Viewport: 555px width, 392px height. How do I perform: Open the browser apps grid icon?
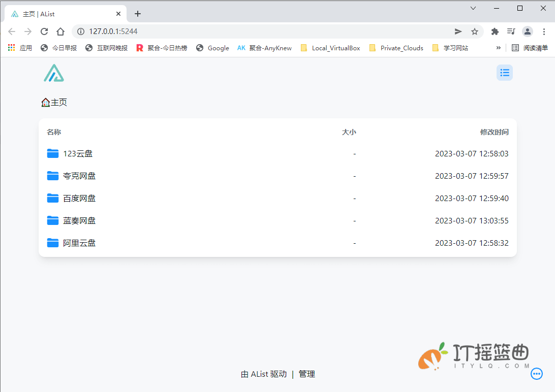coord(11,48)
